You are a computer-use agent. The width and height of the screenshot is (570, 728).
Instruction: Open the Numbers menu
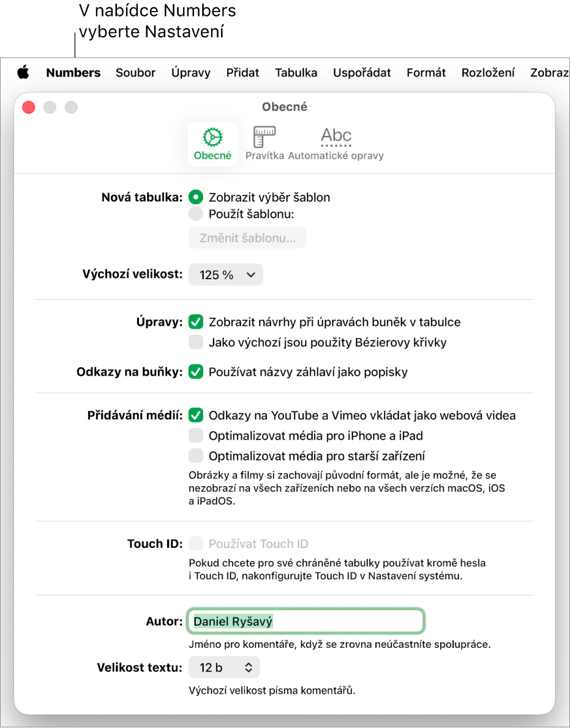73,72
